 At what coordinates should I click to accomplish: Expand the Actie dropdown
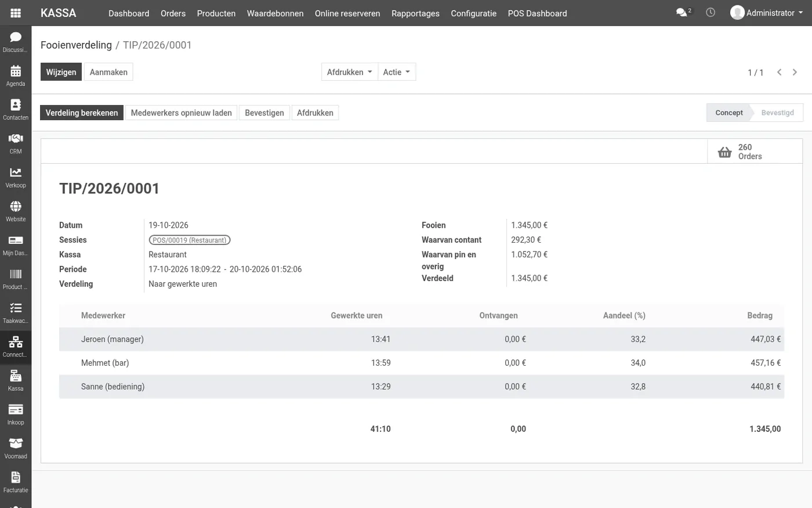tap(397, 72)
